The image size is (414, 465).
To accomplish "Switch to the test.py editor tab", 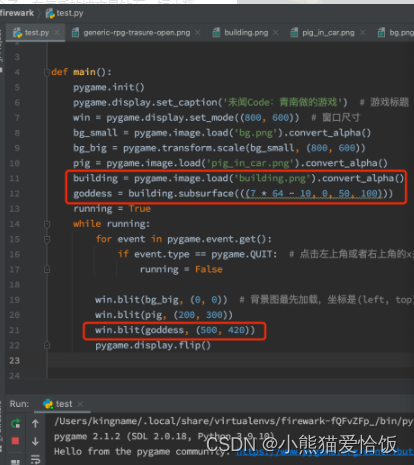I will (37, 33).
